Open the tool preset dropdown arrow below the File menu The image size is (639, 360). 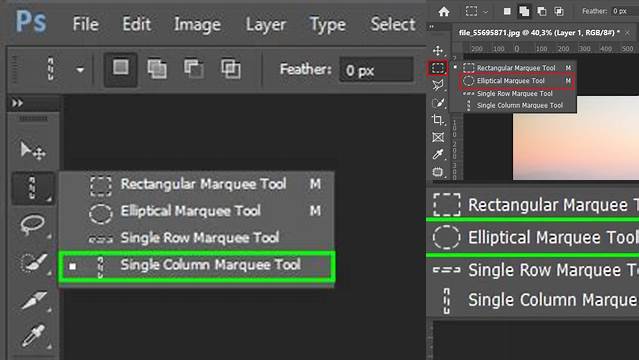click(x=80, y=70)
